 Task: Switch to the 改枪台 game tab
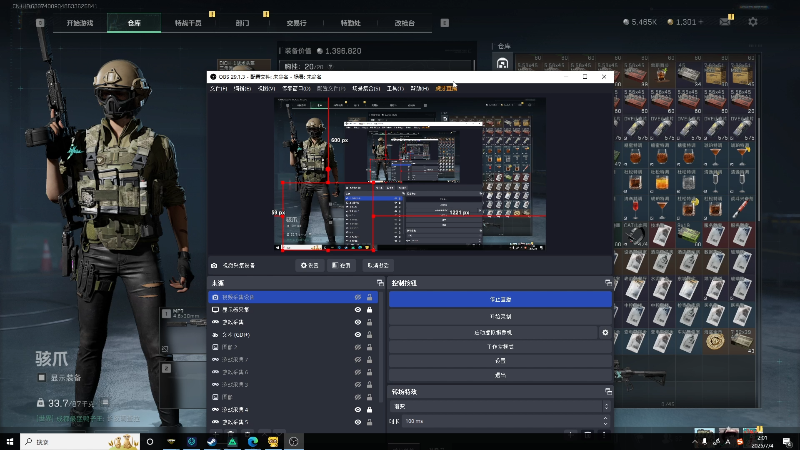click(x=405, y=22)
